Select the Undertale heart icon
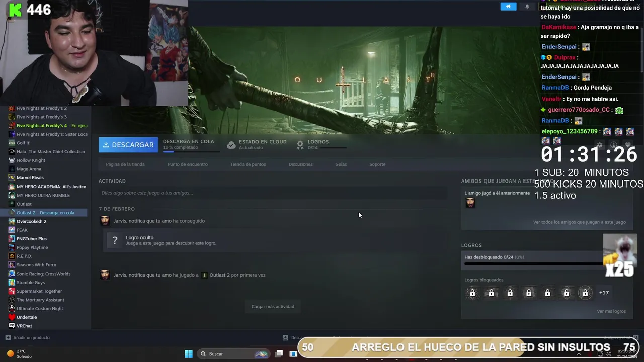644x362 pixels. tap(12, 317)
